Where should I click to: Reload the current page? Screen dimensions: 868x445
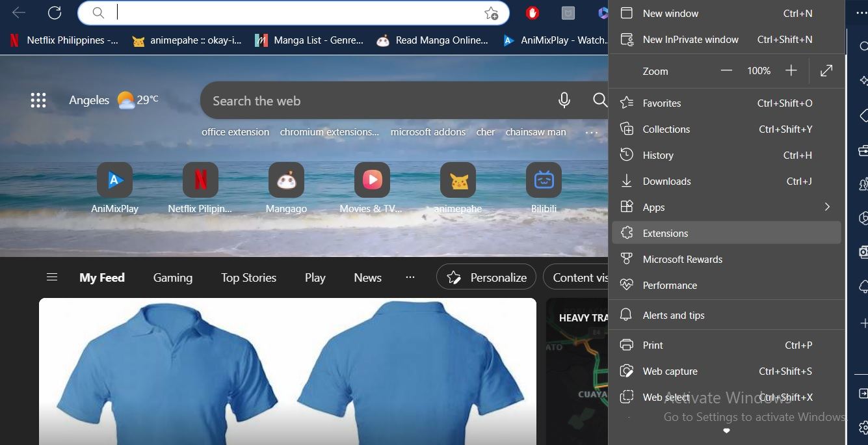click(x=55, y=12)
